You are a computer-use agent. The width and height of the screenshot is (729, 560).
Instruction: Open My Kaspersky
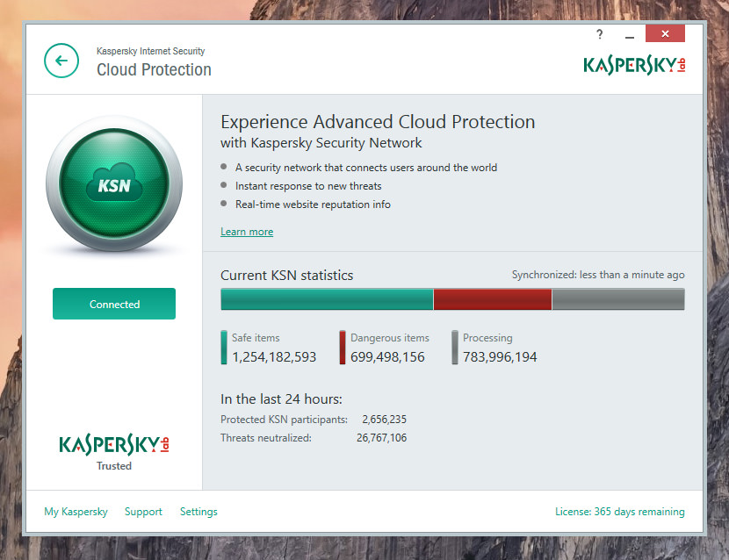[76, 512]
